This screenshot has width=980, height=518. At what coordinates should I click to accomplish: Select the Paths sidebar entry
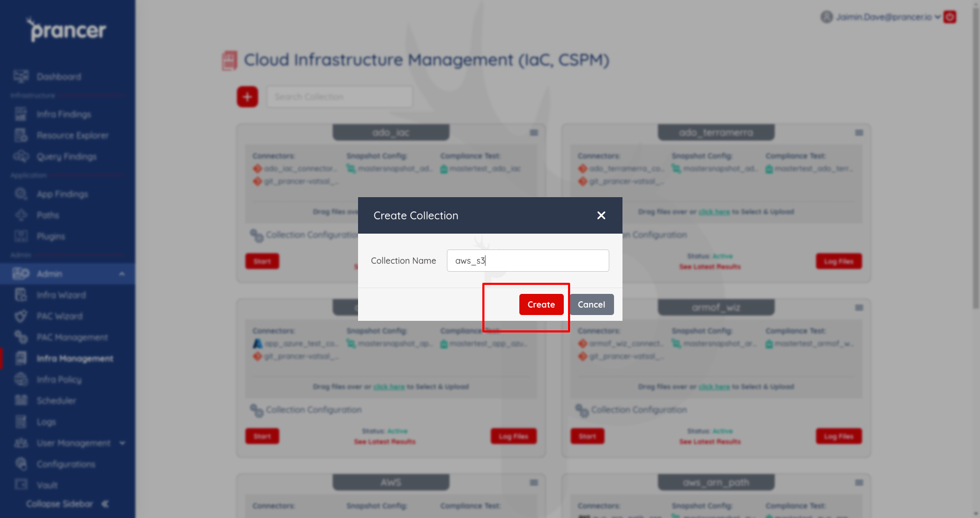pos(48,215)
